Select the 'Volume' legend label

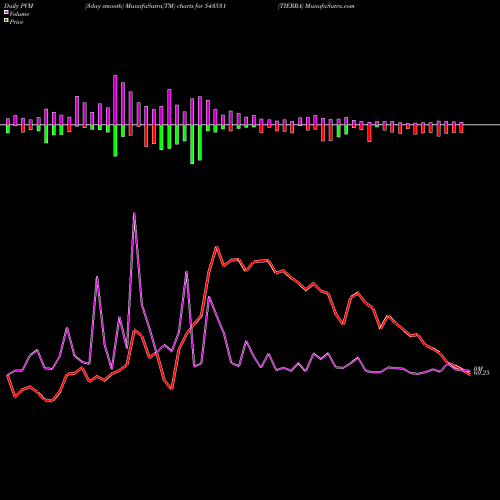click(19, 14)
